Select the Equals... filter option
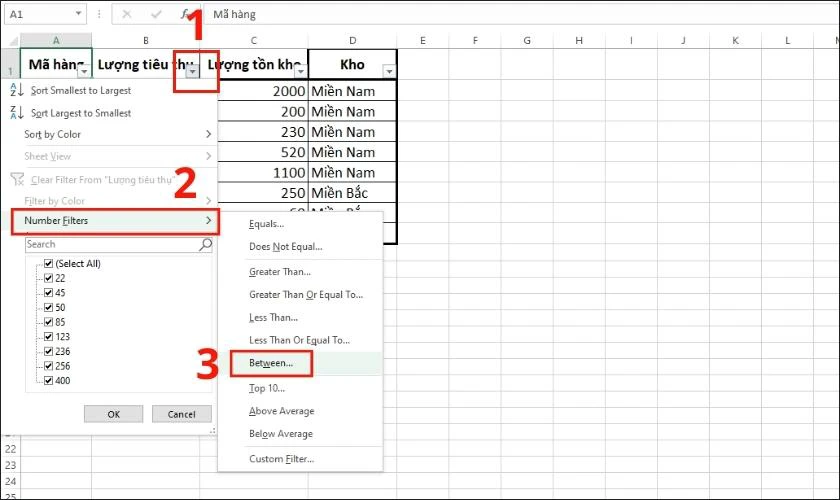 click(266, 224)
